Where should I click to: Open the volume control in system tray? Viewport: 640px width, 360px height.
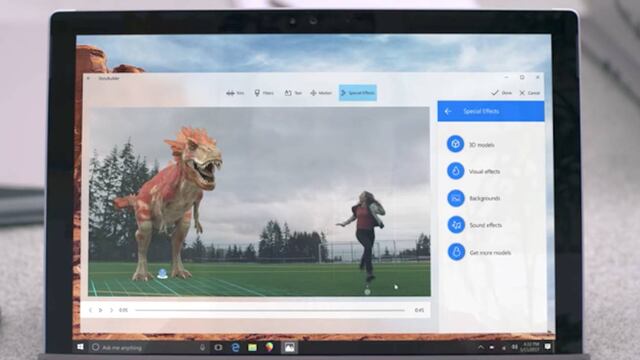[514, 347]
